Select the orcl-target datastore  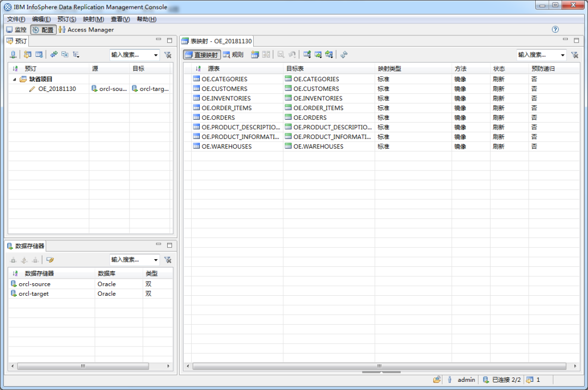click(34, 294)
